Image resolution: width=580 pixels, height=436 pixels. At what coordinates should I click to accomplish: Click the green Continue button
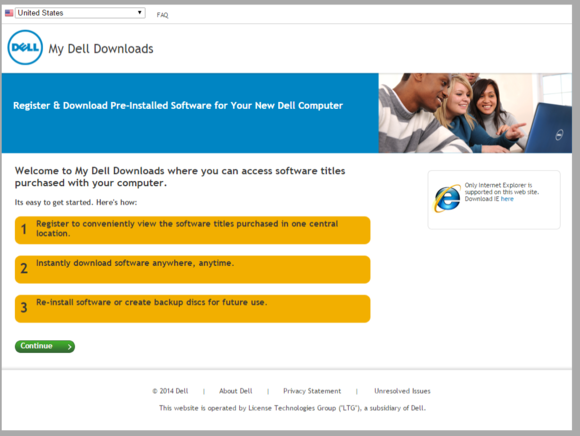click(x=45, y=346)
